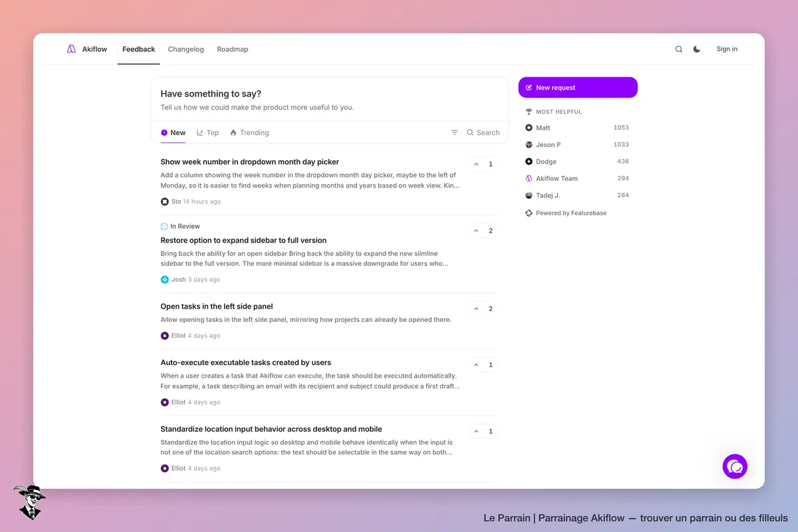Screen dimensions: 798x532
Task: Click the name Dodge in Most Helpful
Action: (546, 162)
